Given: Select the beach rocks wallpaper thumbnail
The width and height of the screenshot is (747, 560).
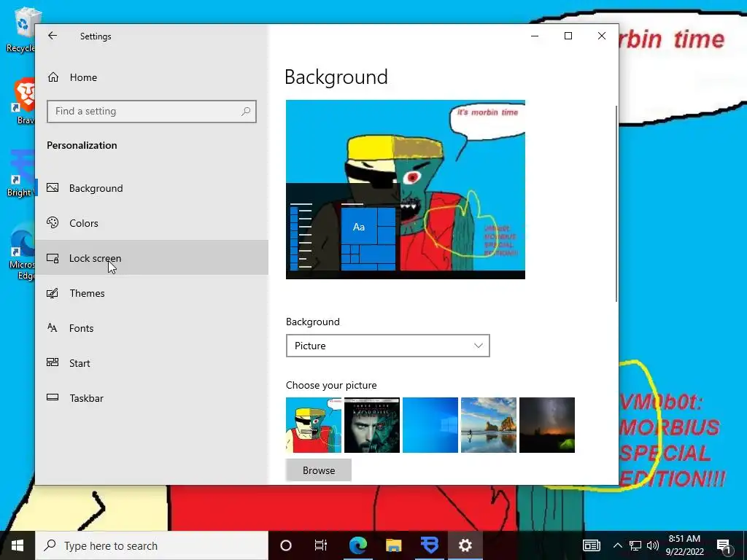Looking at the screenshot, I should click(x=489, y=425).
